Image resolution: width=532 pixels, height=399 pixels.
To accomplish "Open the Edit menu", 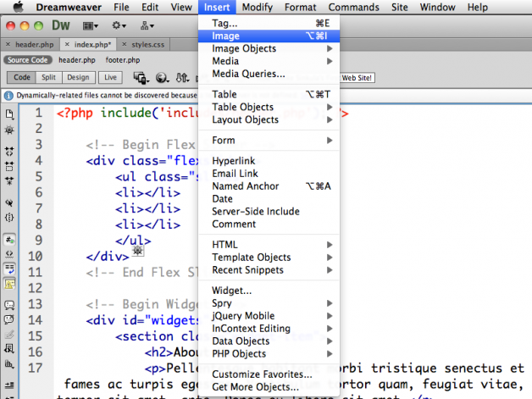I will click(150, 7).
